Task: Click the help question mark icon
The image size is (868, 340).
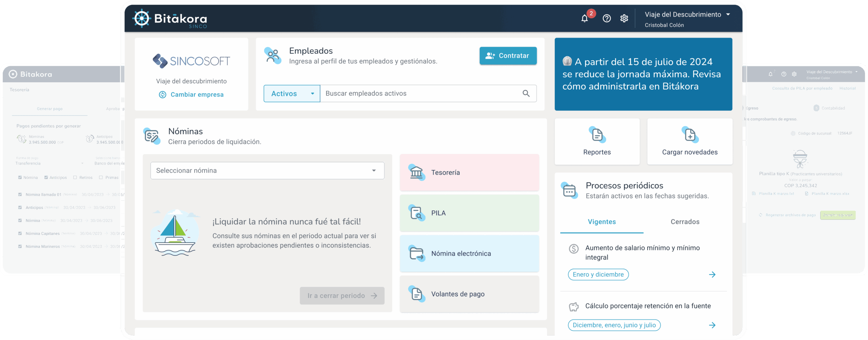Action: pyautogui.click(x=607, y=18)
